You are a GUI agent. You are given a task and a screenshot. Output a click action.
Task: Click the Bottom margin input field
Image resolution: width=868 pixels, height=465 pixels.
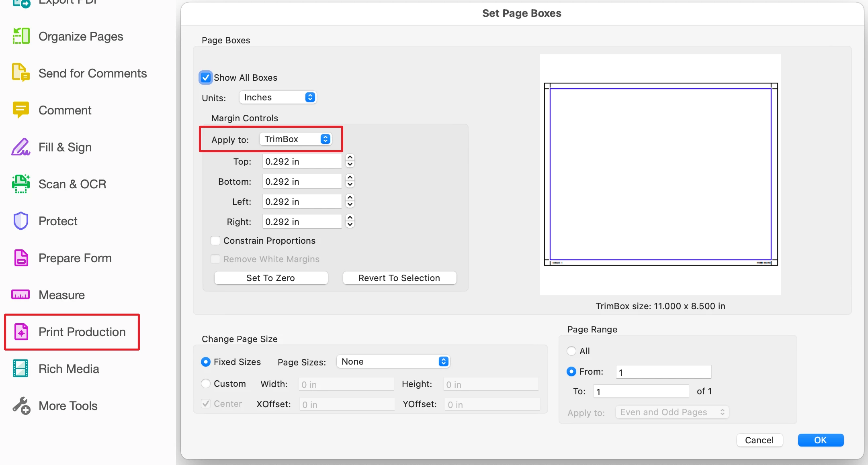pos(301,182)
